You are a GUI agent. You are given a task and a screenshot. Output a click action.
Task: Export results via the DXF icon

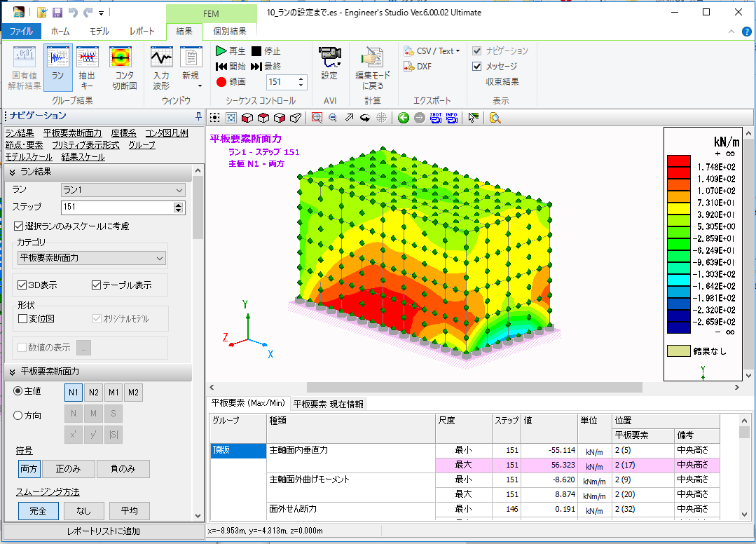pyautogui.click(x=418, y=67)
